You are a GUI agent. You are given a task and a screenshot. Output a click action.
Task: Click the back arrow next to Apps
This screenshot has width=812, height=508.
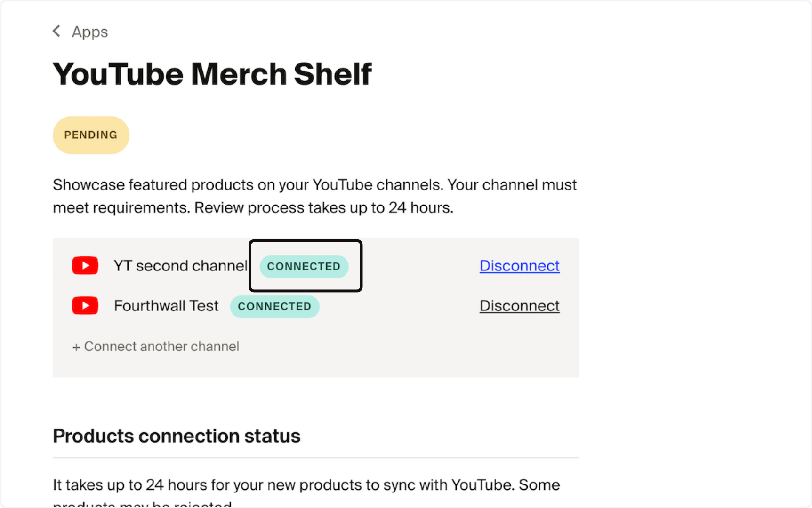[56, 31]
